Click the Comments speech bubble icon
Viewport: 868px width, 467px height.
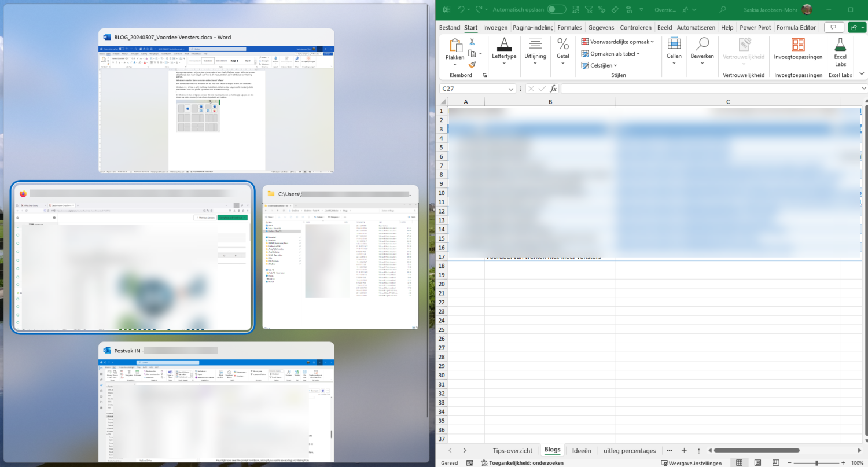click(x=833, y=27)
